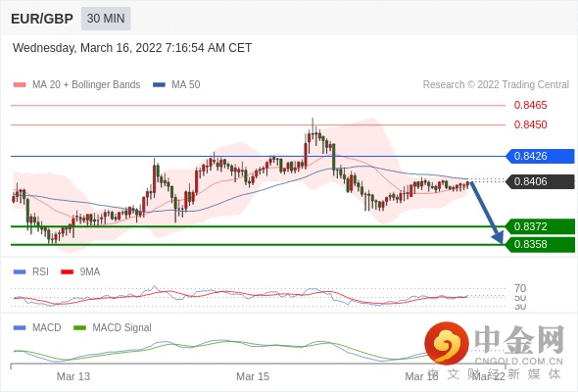578x392 pixels.
Task: Click the green 0.8372 support price tag
Action: coord(540,226)
